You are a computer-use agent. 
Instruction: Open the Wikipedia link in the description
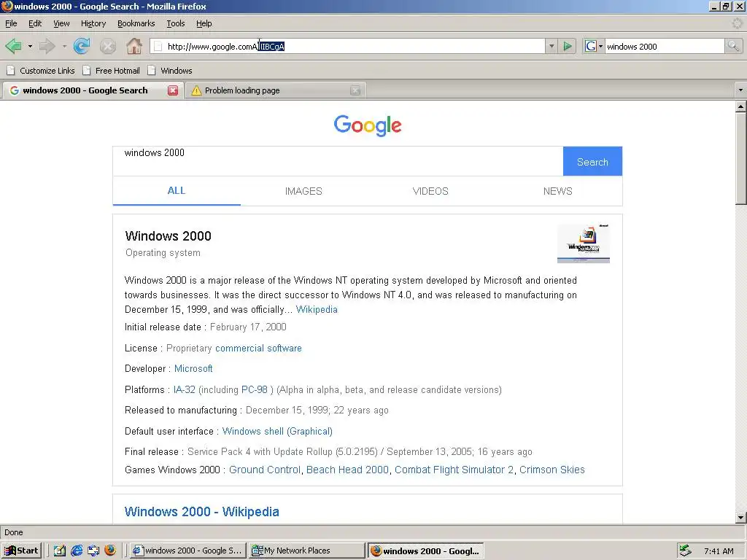[x=317, y=309]
